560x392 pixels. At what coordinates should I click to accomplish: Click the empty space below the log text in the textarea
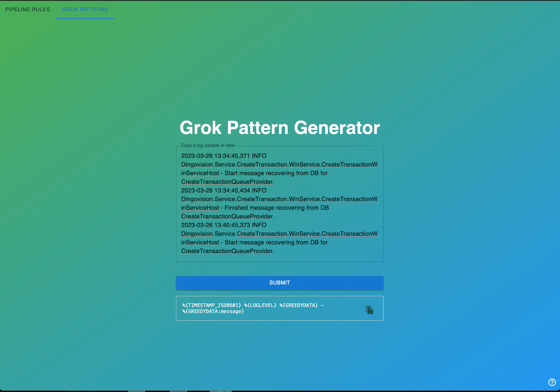pyautogui.click(x=280, y=258)
